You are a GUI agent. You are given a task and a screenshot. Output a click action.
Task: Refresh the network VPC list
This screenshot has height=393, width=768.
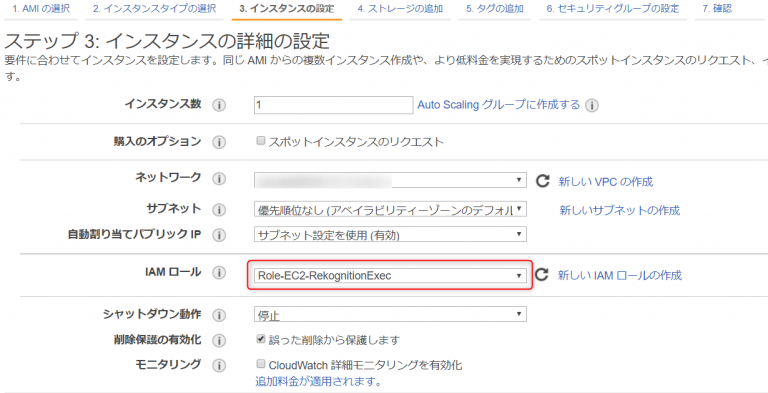point(542,181)
